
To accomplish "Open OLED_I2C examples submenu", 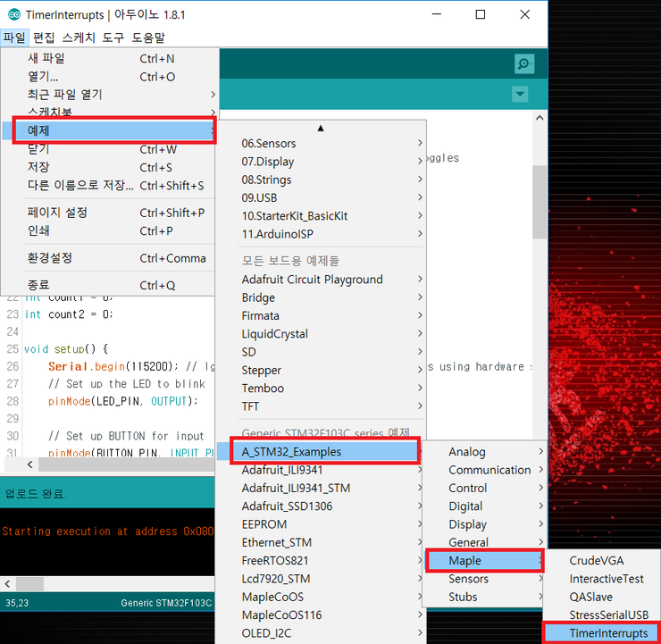I will click(x=321, y=633).
